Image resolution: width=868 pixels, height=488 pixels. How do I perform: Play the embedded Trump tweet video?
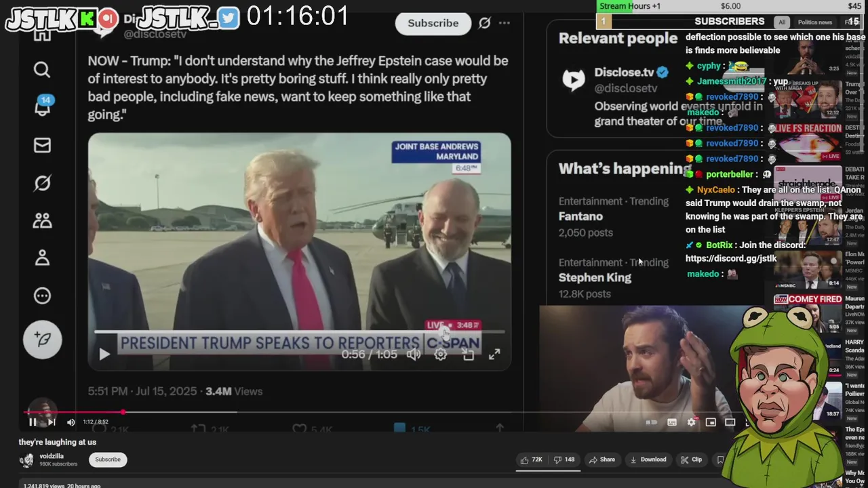pos(104,354)
